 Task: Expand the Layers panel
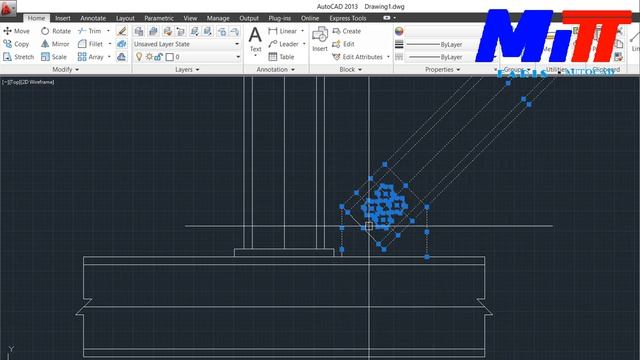pos(187,69)
